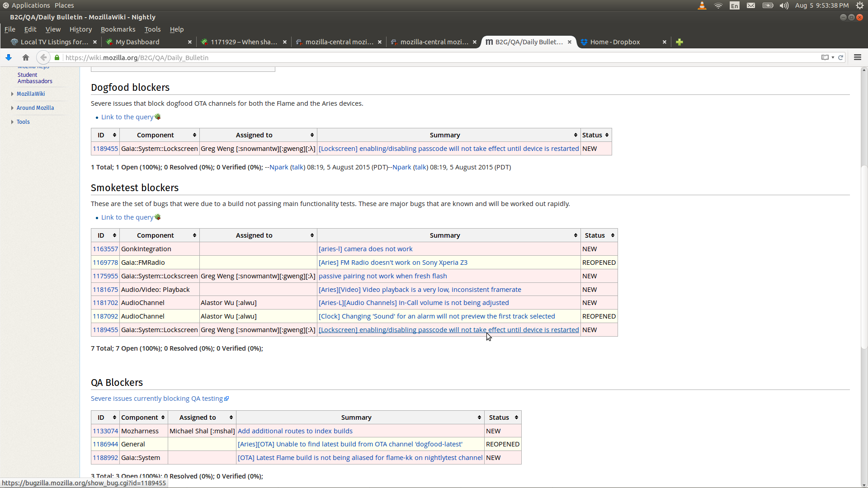Screen dimensions: 868x488
Task: Open the Tools menu in menu bar
Action: [152, 29]
